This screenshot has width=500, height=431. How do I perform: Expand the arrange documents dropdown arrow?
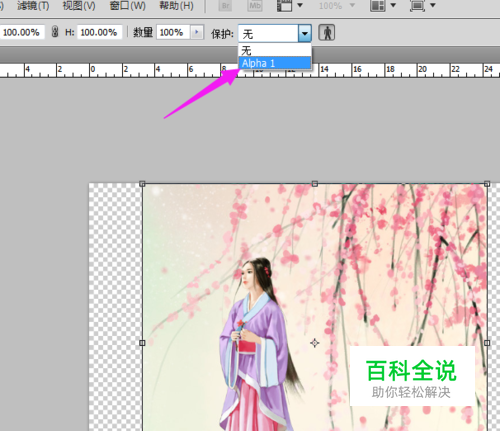[x=393, y=5]
